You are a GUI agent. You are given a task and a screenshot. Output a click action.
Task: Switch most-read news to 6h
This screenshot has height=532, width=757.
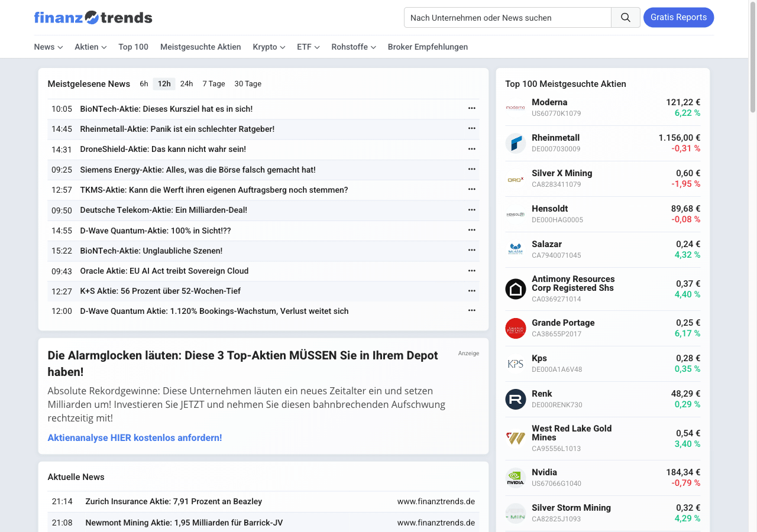144,84
